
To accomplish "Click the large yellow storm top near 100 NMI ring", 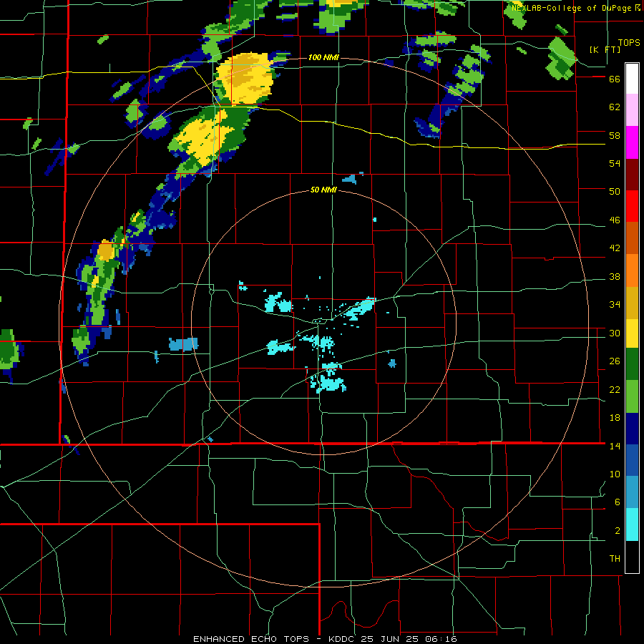I will click(x=245, y=78).
